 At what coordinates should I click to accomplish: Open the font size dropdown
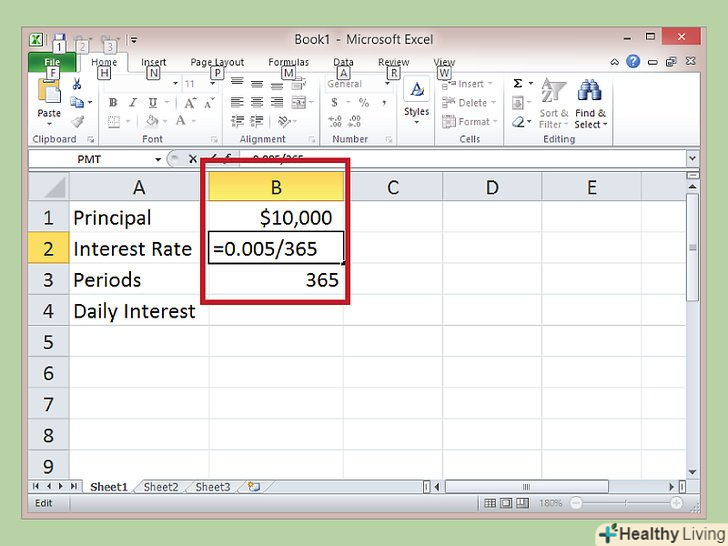(212, 84)
